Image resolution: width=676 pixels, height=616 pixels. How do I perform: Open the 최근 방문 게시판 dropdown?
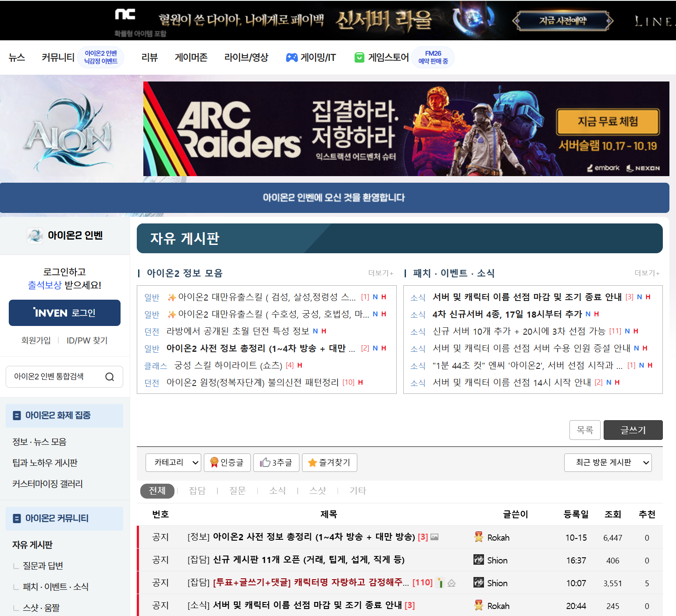[x=608, y=463]
